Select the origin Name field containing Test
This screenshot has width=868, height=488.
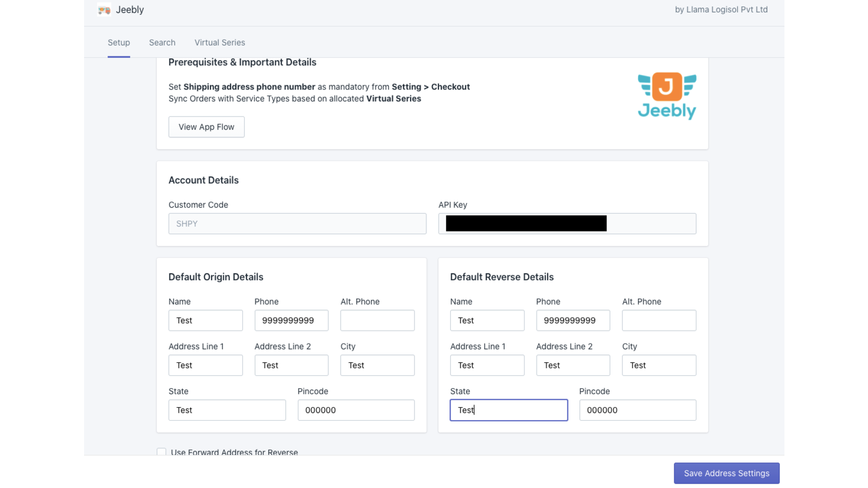[205, 320]
